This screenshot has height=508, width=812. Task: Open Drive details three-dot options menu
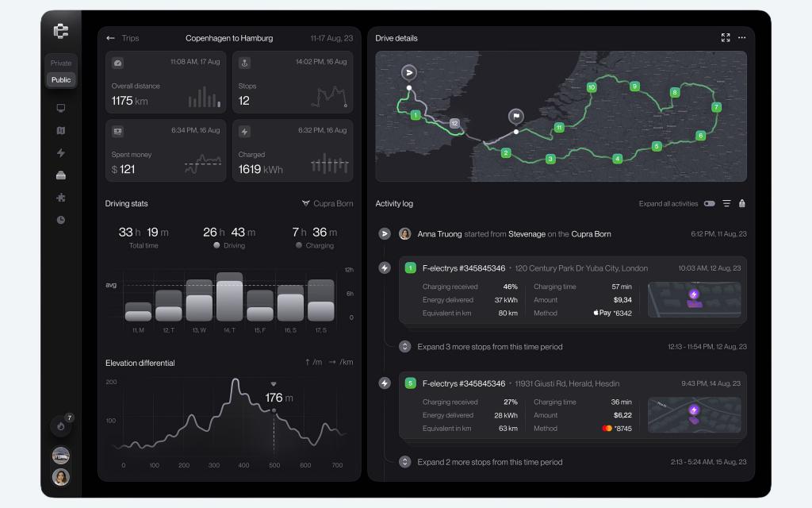coord(742,38)
